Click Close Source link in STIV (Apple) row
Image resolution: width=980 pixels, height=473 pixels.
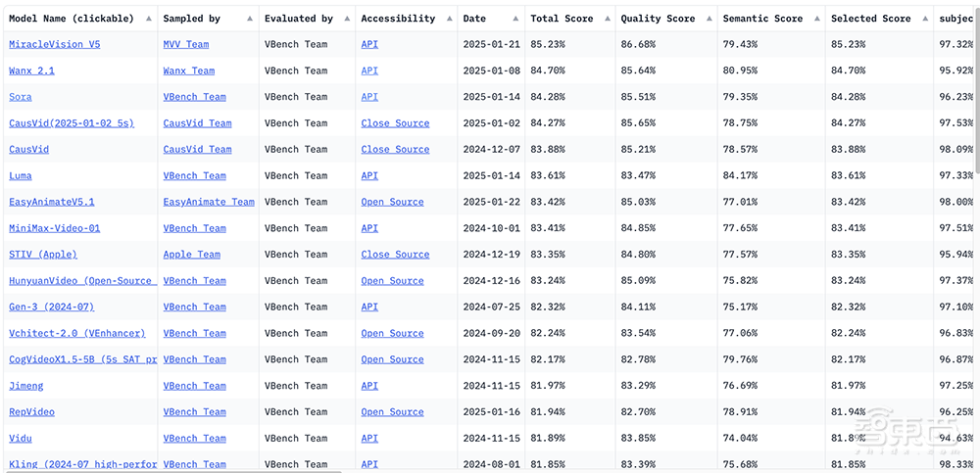395,255
